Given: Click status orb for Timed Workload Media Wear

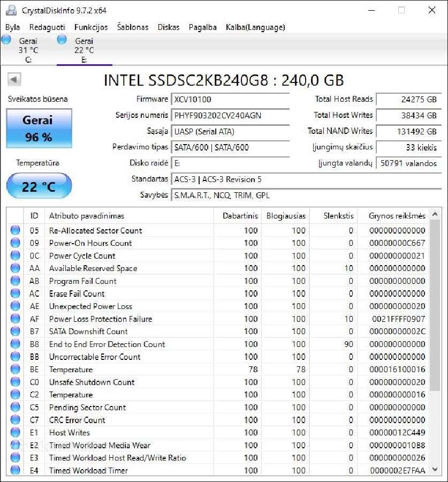Looking at the screenshot, I should pos(15,445).
